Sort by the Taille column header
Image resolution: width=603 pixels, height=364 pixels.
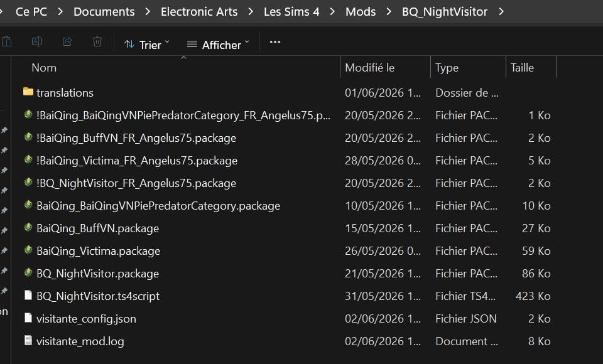522,68
